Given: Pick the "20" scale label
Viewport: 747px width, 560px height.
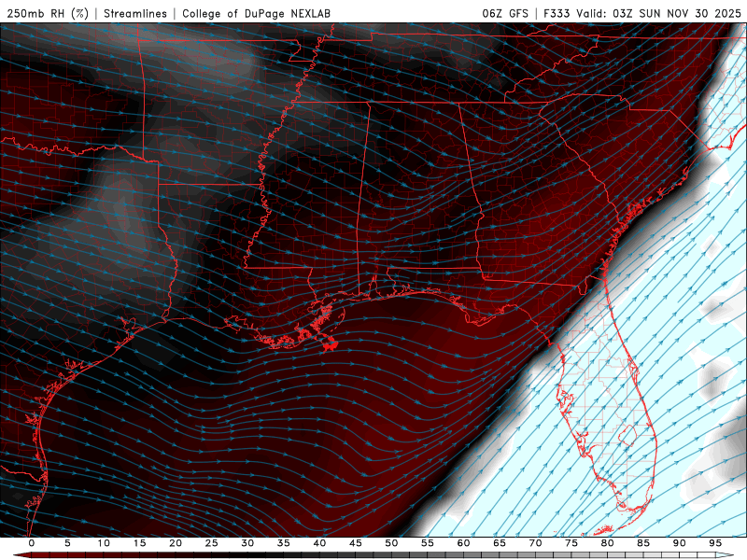Looking at the screenshot, I should point(176,543).
